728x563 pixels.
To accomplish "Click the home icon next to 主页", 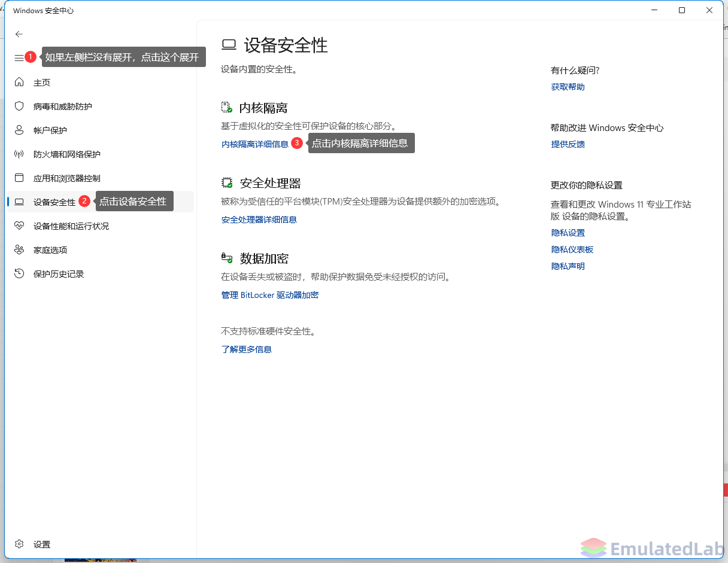I will click(x=19, y=82).
